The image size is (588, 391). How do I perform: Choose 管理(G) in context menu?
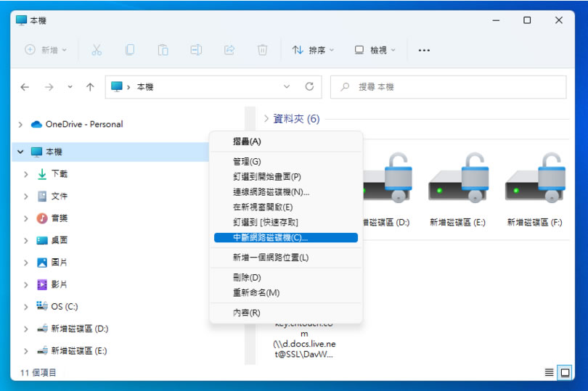[286, 162]
